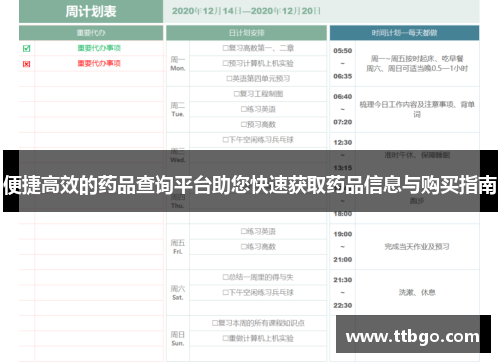Check the 预习高数 task box
Screen dimensions: 500x362
[243, 125]
